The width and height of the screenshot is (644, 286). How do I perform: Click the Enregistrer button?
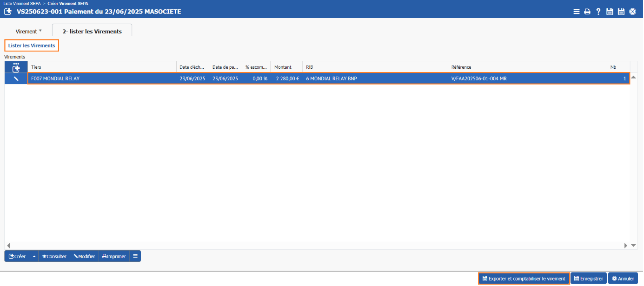point(588,279)
